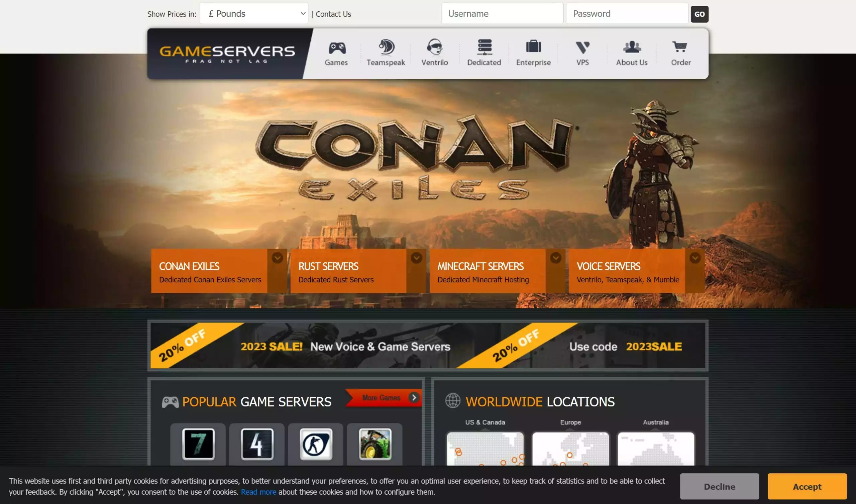Select the Australia location map
The width and height of the screenshot is (856, 504).
(x=656, y=448)
